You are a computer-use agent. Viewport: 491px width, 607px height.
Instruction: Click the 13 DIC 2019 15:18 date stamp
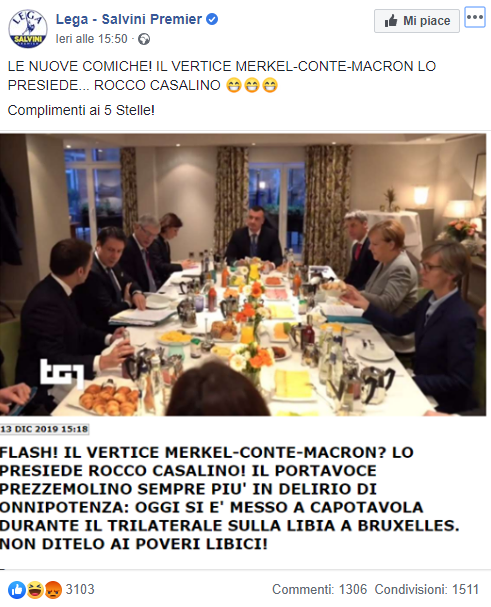pos(44,429)
